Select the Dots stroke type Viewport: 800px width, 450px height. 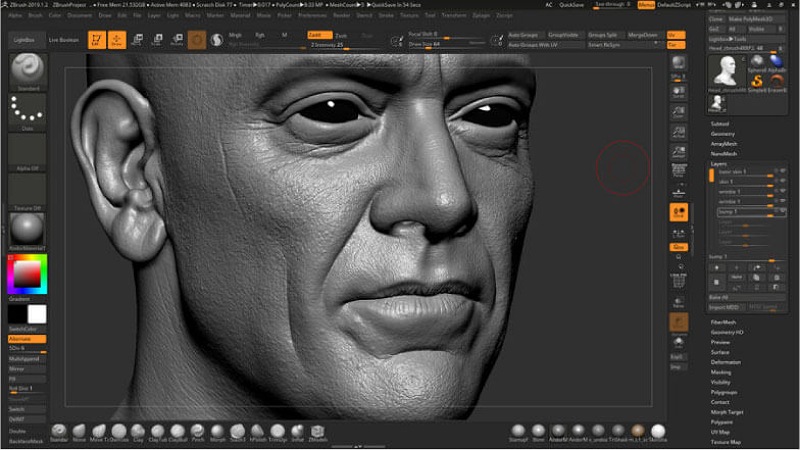coord(27,112)
